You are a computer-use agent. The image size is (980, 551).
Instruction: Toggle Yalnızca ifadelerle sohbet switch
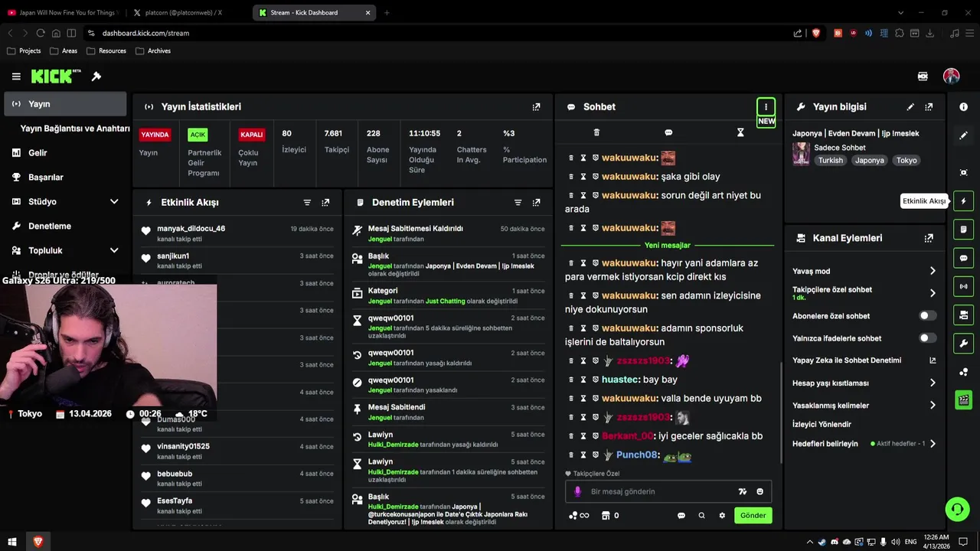click(927, 337)
